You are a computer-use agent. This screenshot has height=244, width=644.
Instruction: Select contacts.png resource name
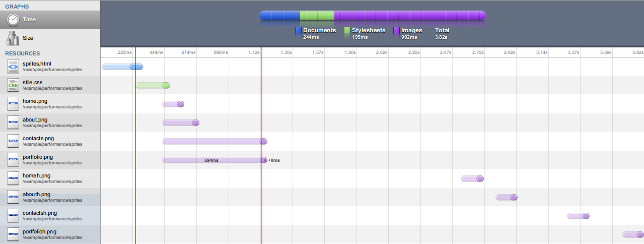[x=38, y=138]
